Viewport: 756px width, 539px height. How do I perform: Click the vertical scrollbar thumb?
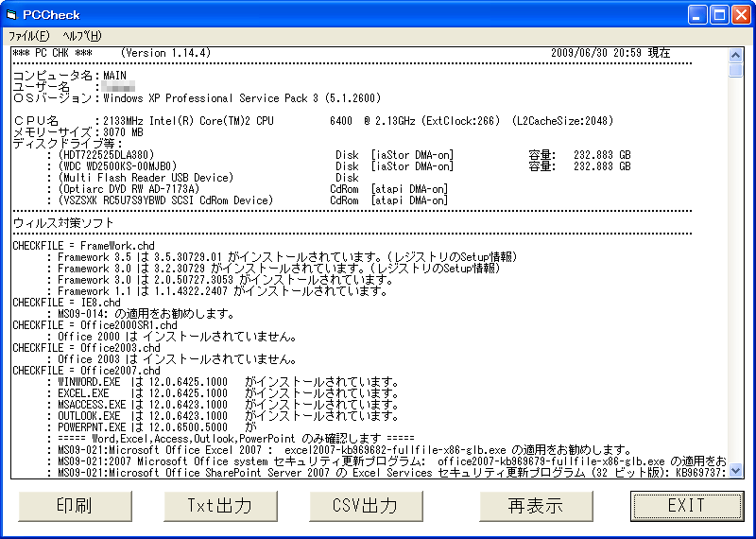[x=736, y=71]
